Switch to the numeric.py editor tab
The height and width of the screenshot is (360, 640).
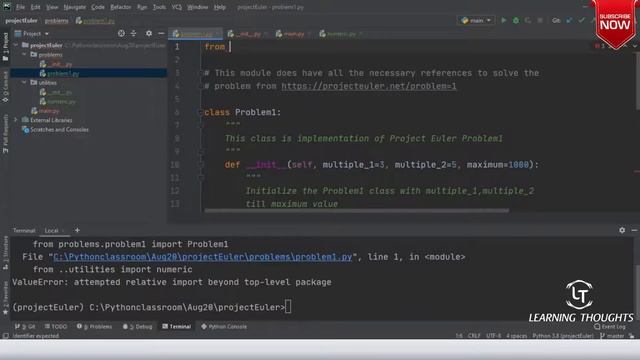click(340, 34)
